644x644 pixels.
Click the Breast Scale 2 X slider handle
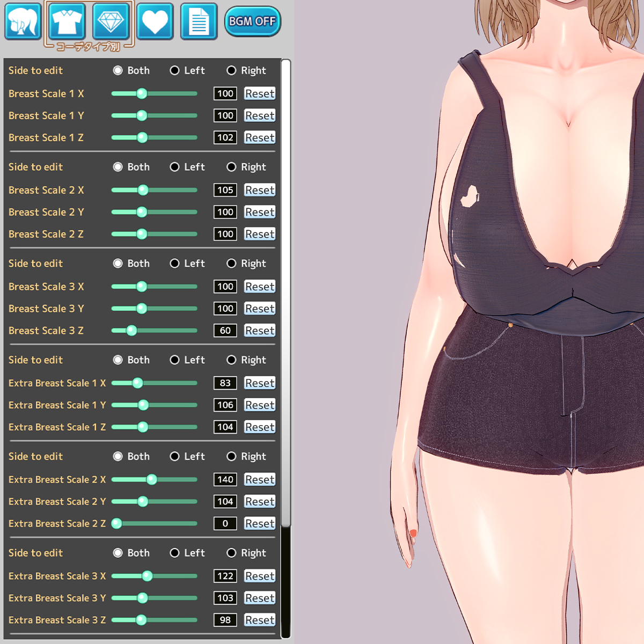coord(143,190)
